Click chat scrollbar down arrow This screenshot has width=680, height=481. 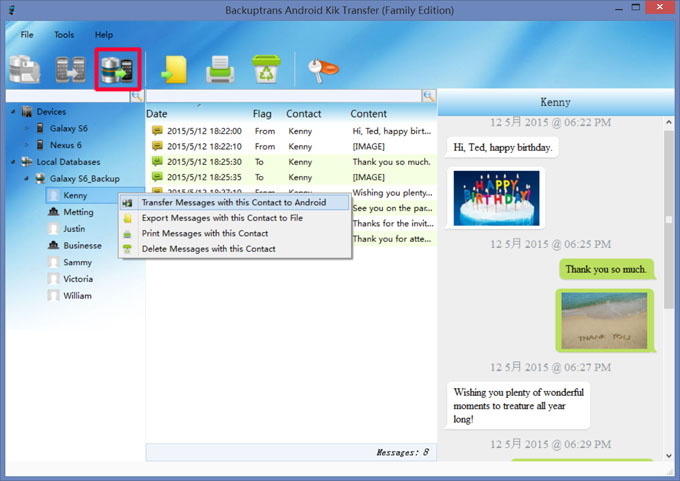click(669, 455)
